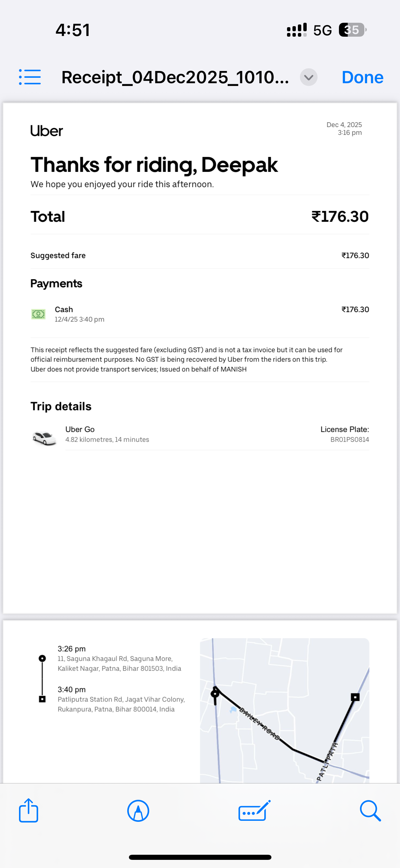The height and width of the screenshot is (868, 400).
Task: Tap the Uber logo on receipt
Action: point(46,131)
